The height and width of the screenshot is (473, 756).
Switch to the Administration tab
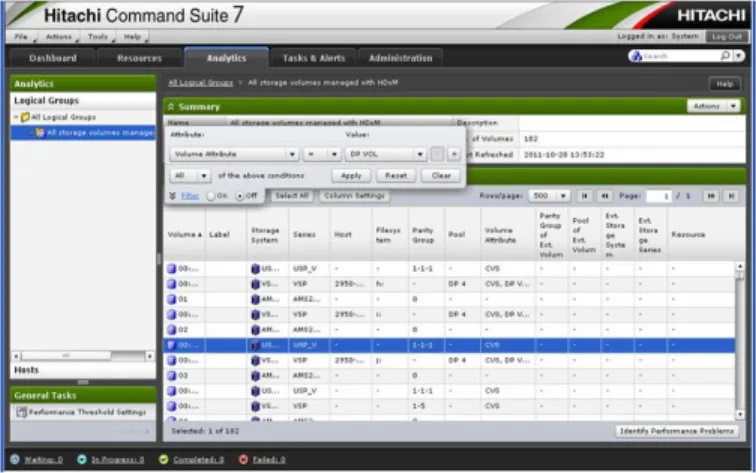pyautogui.click(x=400, y=58)
